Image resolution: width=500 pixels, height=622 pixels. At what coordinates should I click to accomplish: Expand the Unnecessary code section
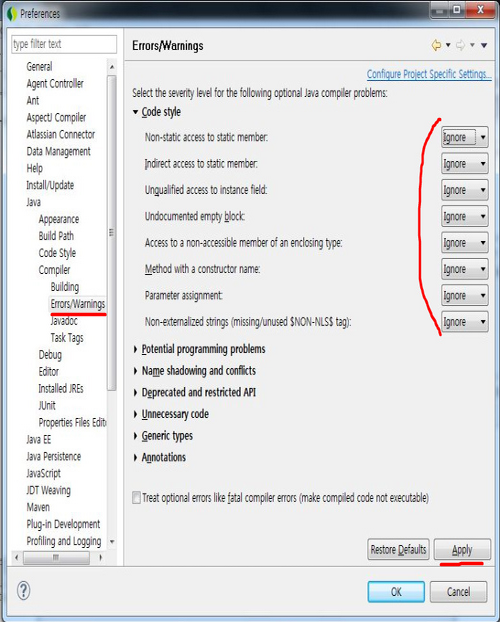pyautogui.click(x=135, y=414)
